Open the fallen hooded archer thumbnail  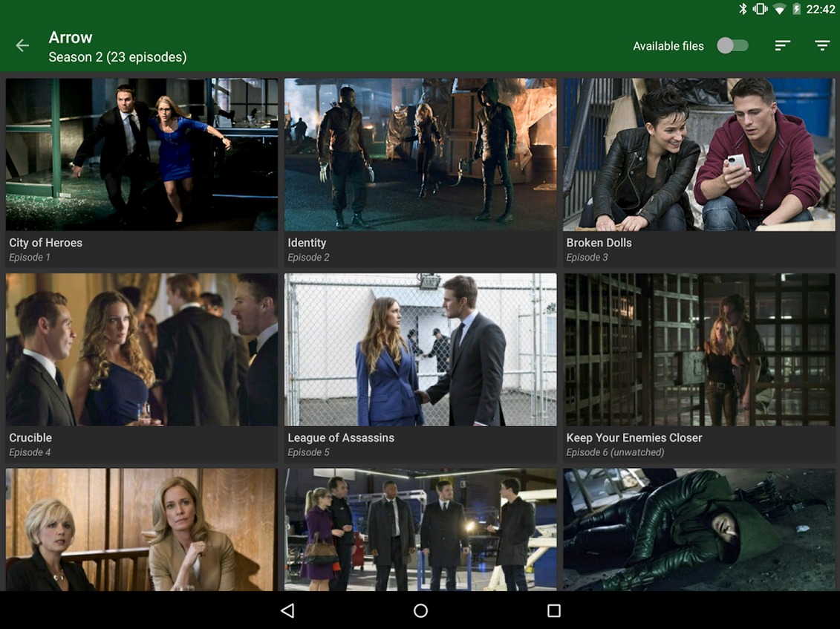(x=699, y=530)
